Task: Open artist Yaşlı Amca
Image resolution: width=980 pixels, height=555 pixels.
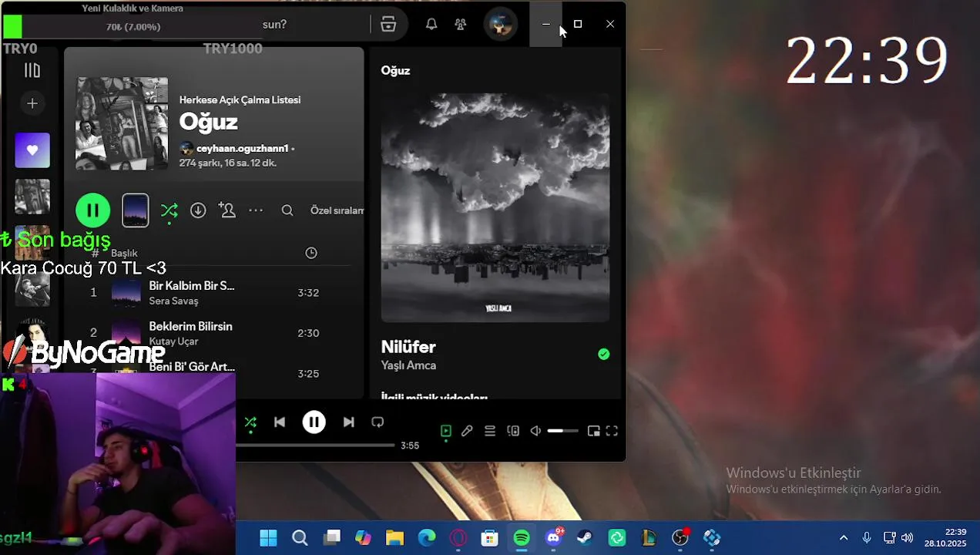Action: click(x=408, y=365)
